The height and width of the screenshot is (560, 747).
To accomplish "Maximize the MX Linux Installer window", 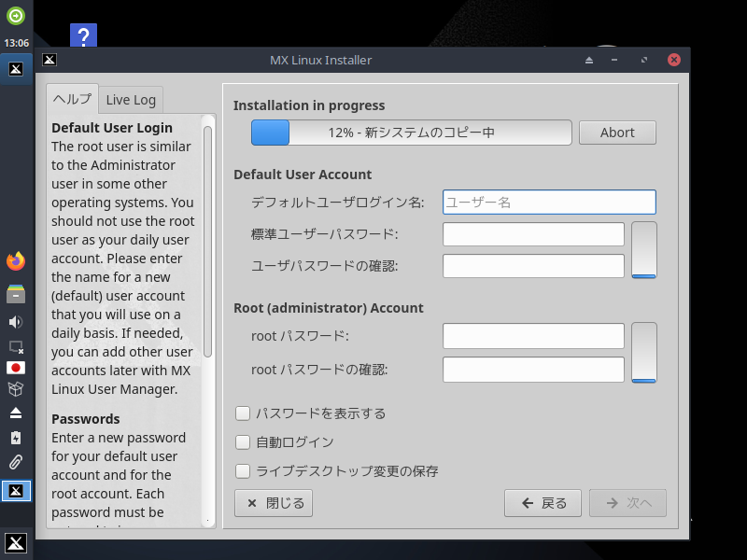I will 644,60.
